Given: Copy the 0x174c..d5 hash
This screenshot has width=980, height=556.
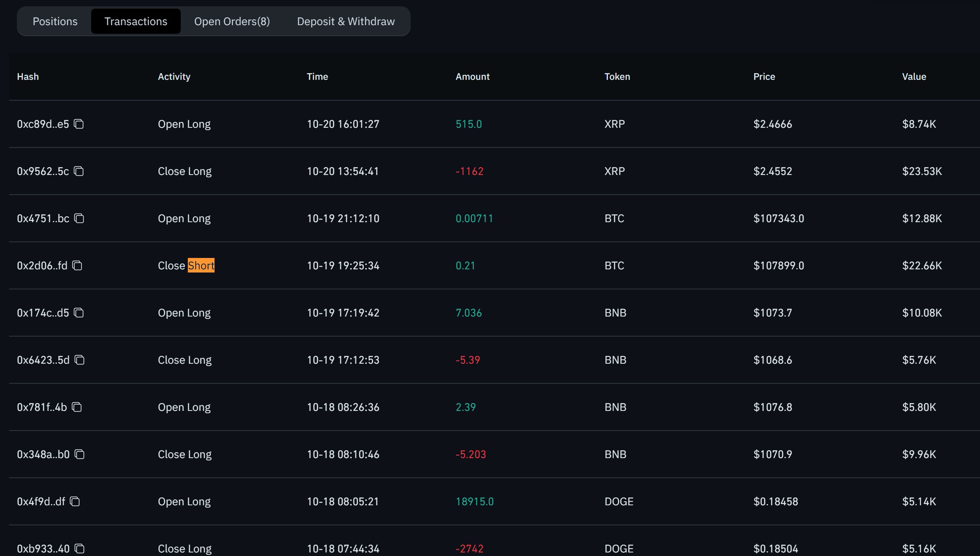Looking at the screenshot, I should pyautogui.click(x=79, y=313).
